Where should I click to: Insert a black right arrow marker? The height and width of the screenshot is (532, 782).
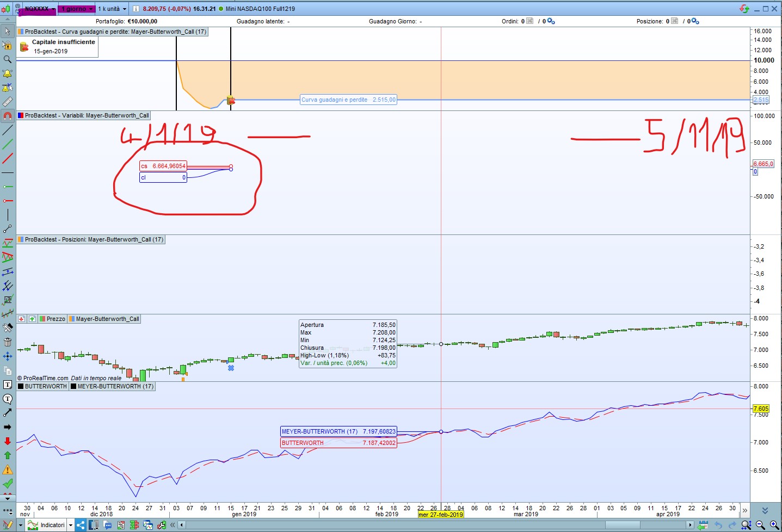click(x=8, y=427)
